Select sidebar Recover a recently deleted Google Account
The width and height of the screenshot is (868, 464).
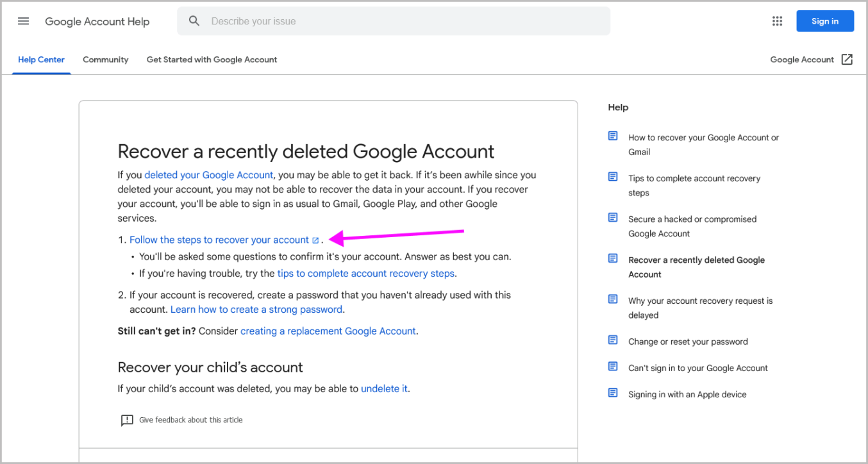(697, 267)
